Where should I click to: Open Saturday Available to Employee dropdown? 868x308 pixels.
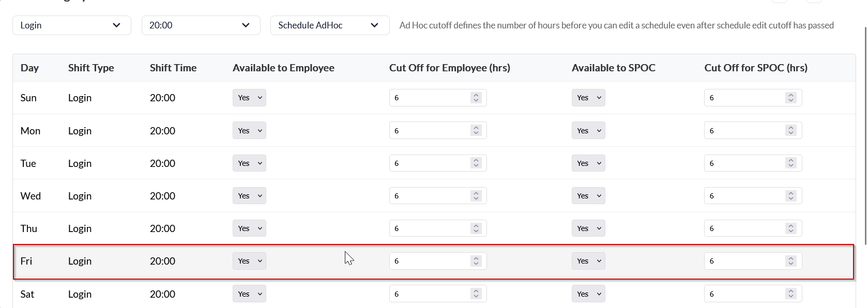pos(249,294)
